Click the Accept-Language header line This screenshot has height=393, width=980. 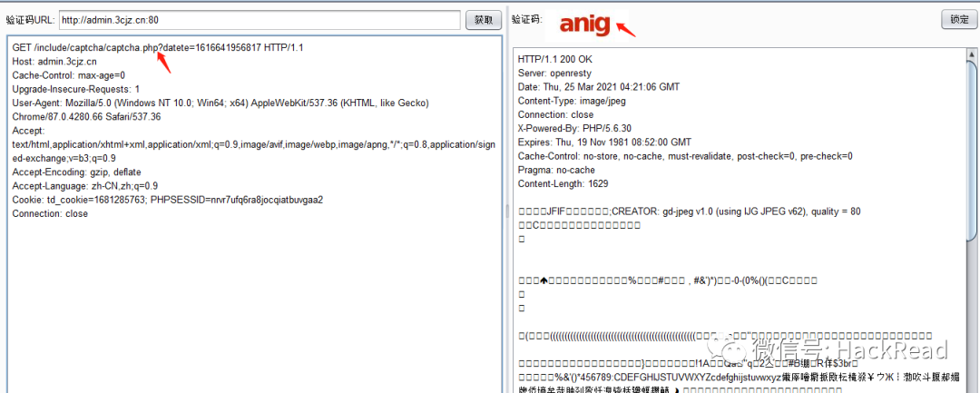click(84, 186)
